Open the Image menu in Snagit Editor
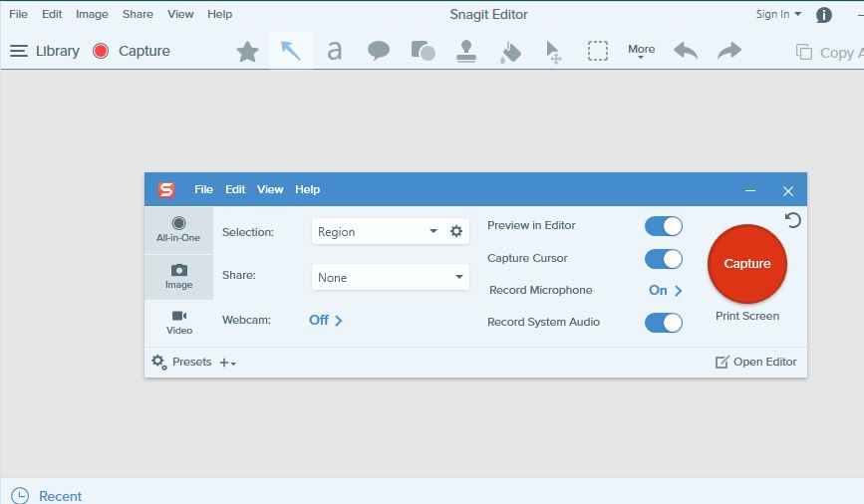 pyautogui.click(x=93, y=14)
